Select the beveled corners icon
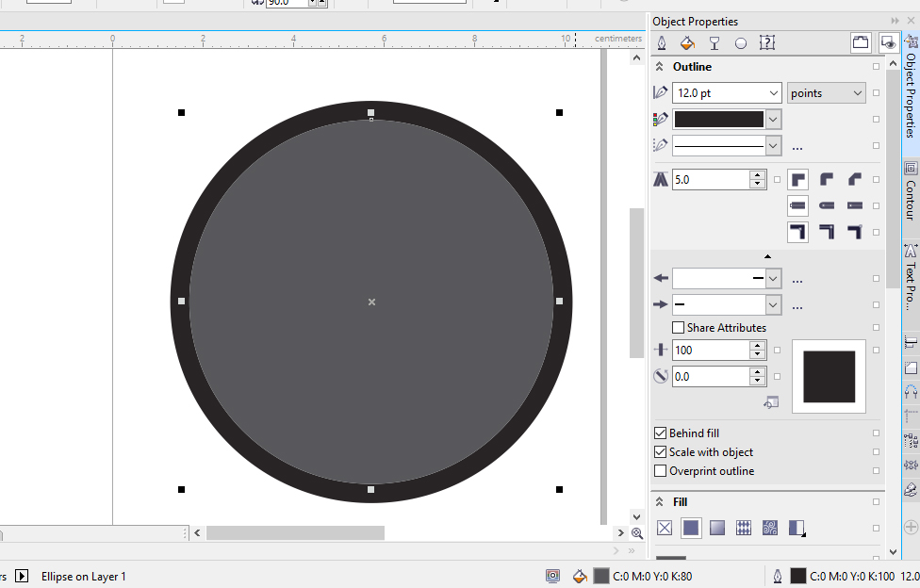Viewport: 920px width, 588px height. click(854, 180)
